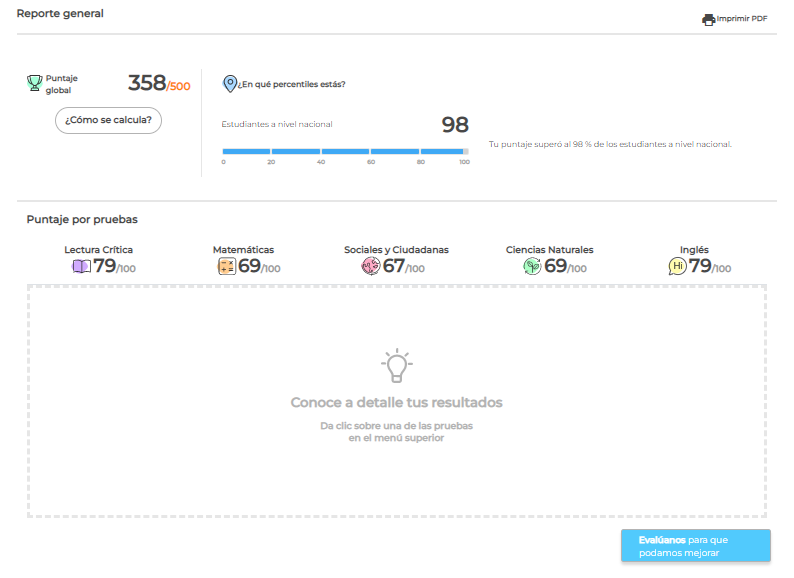Select the Sociales y Ciudadanas icon
Screen dimensions: 794x578
[x=371, y=267]
